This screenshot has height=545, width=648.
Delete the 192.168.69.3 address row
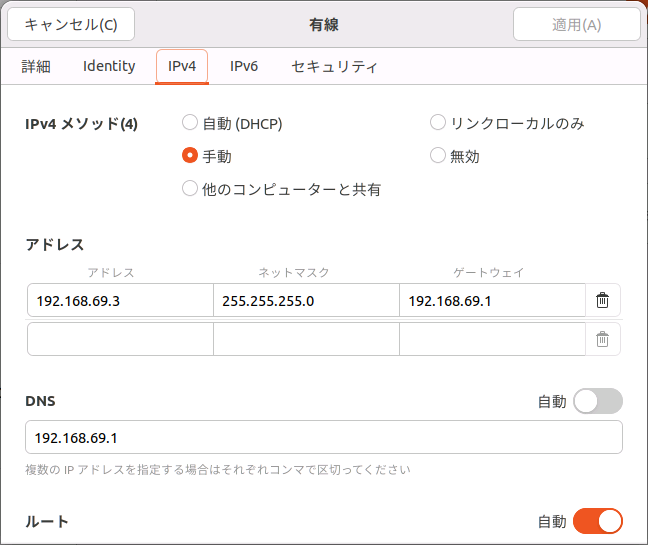pos(603,300)
